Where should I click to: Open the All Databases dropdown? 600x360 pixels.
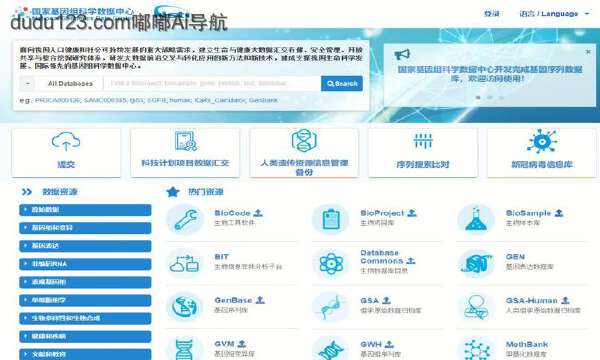(61, 83)
